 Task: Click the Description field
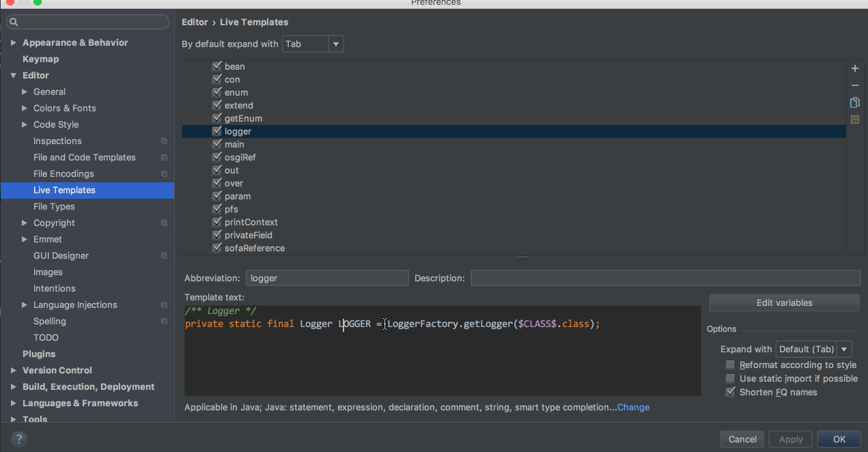click(x=665, y=278)
